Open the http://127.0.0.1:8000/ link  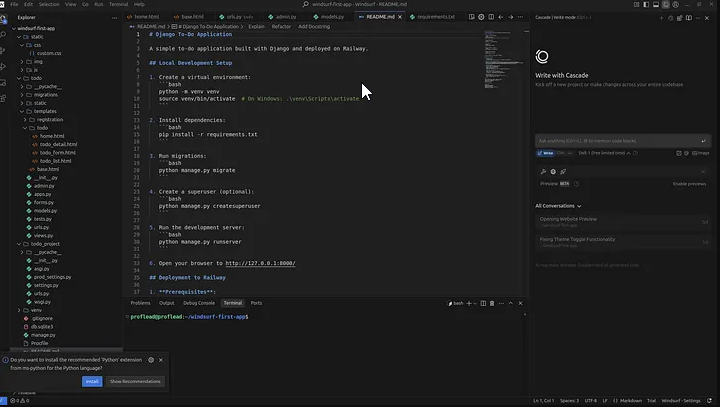click(x=260, y=263)
